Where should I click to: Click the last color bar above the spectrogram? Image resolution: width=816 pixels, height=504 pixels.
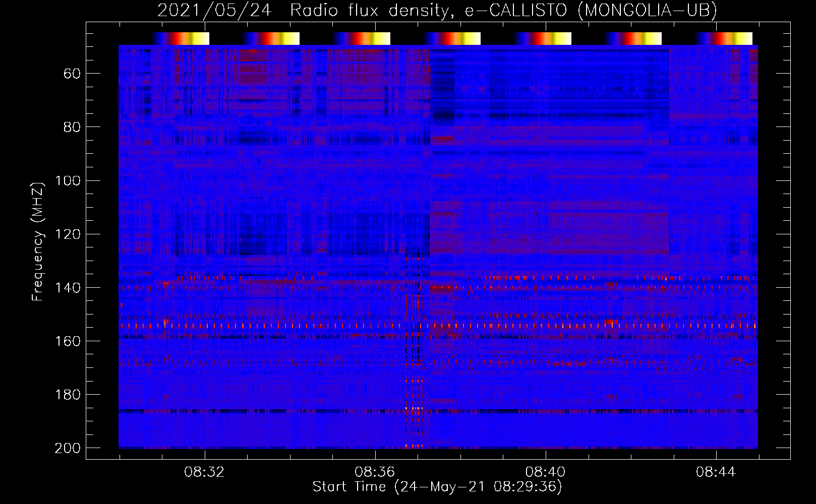[724, 38]
